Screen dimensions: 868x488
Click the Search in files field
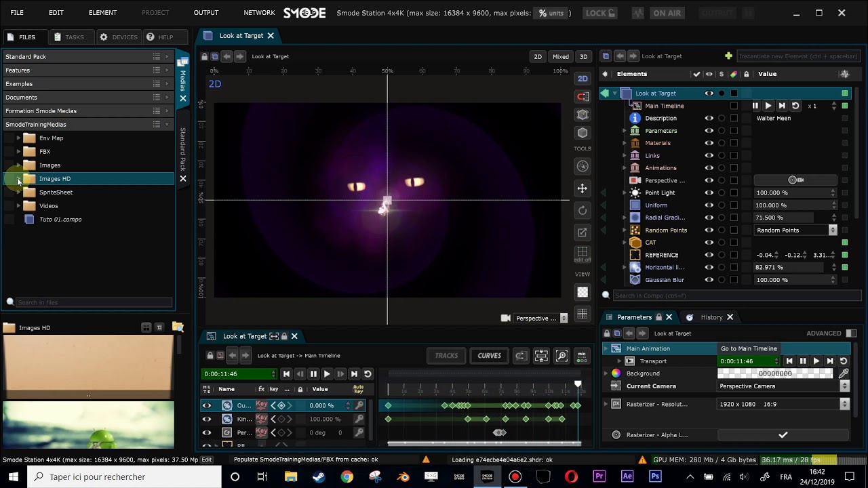tap(94, 302)
